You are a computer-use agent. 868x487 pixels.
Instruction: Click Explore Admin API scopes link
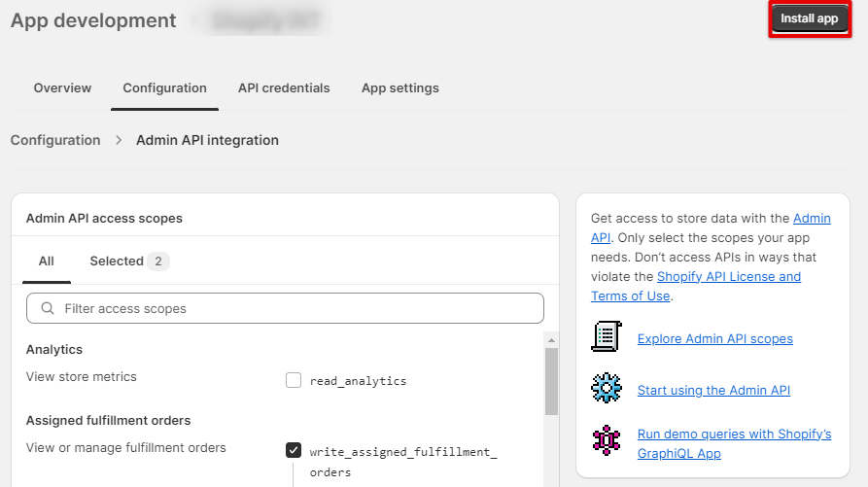coord(714,338)
